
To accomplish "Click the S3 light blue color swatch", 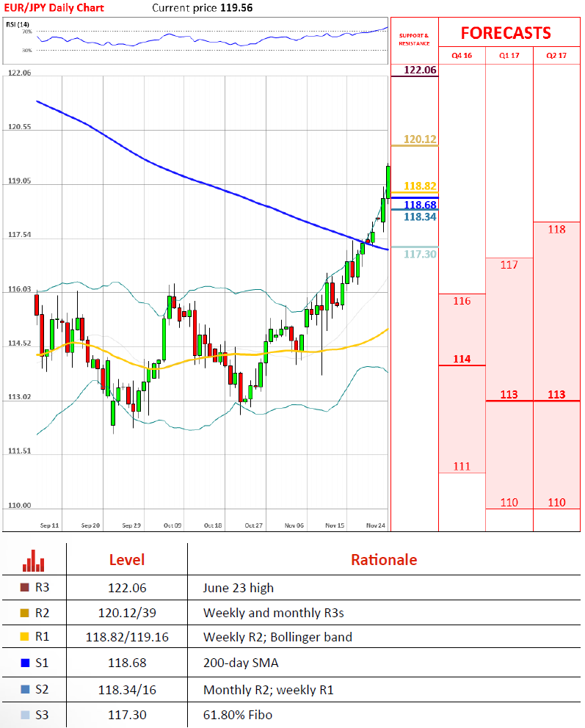I will (25, 715).
